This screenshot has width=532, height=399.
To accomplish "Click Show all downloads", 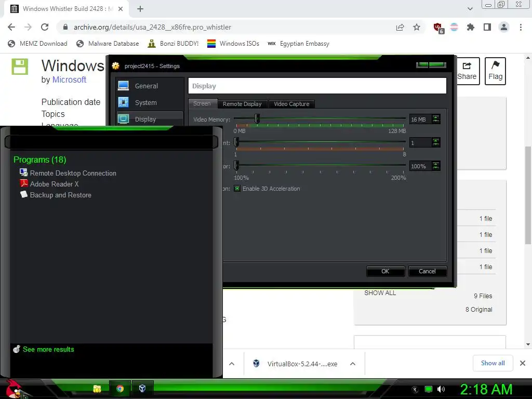I will [493, 363].
